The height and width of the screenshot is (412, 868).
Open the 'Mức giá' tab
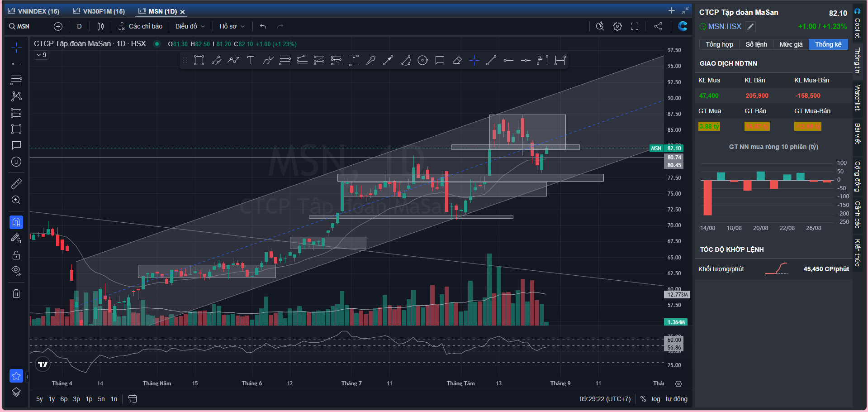click(791, 44)
